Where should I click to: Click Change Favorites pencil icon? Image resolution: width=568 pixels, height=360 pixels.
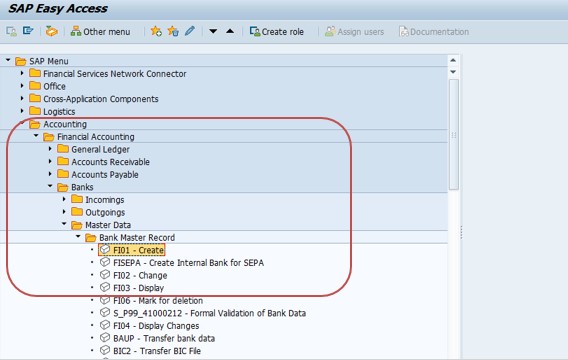coord(190,31)
